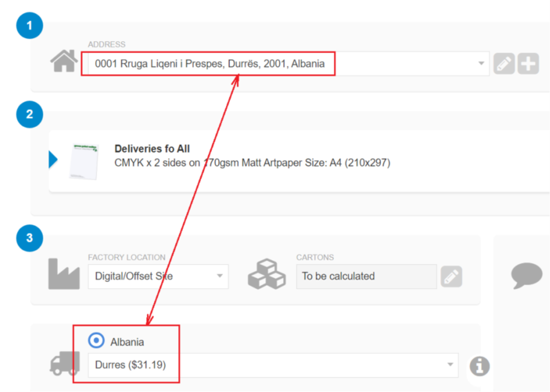Edit the selected address with pencil icon

[504, 64]
